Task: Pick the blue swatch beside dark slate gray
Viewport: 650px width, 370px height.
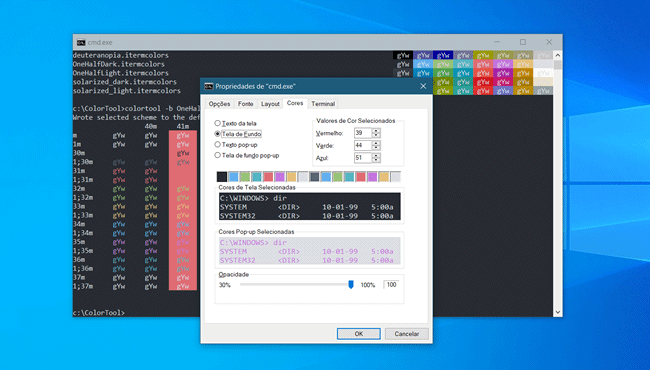Action: pos(326,177)
